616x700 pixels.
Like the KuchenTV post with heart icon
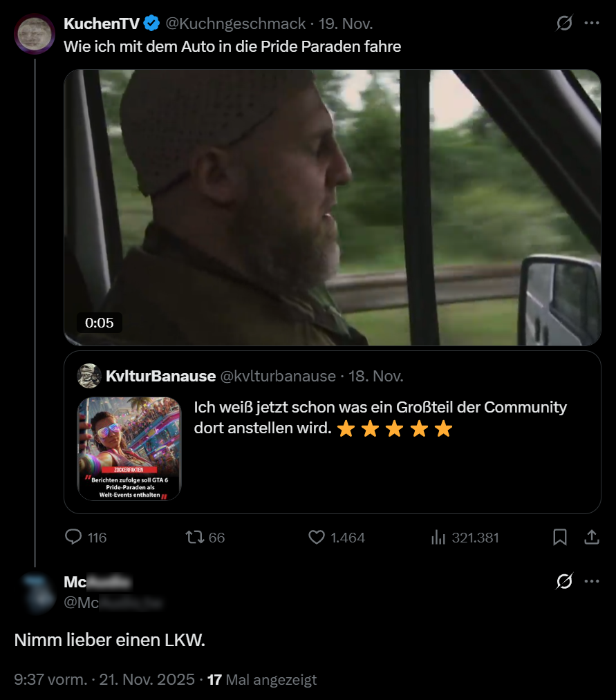tap(317, 537)
